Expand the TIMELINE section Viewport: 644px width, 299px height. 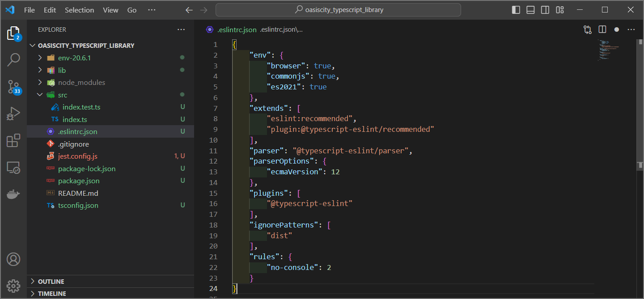point(32,294)
